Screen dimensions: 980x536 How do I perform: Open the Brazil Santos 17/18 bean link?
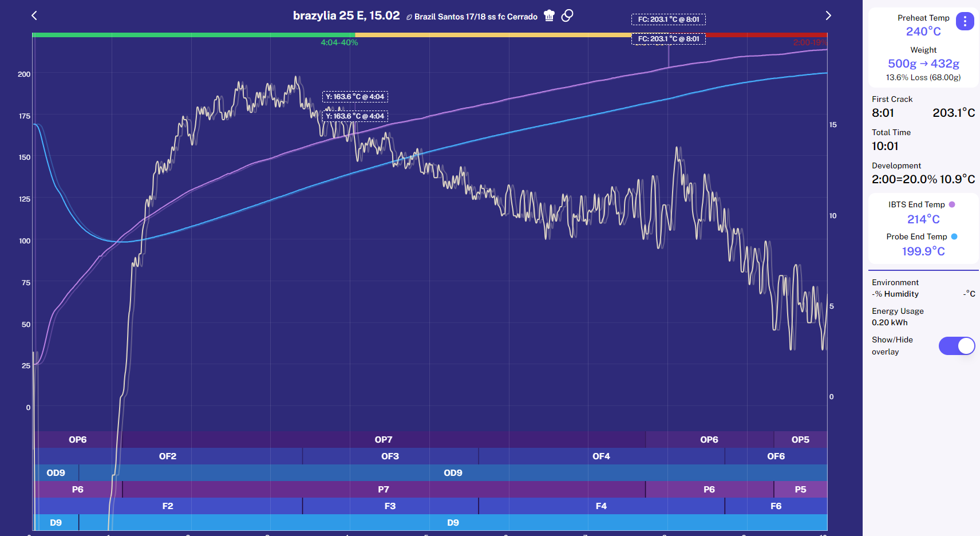point(476,17)
